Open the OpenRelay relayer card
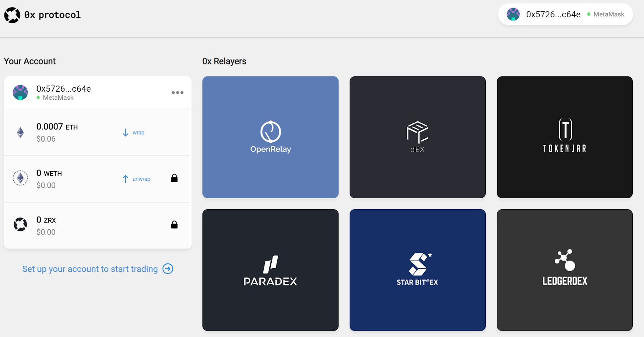This screenshot has height=337, width=644. (270, 137)
